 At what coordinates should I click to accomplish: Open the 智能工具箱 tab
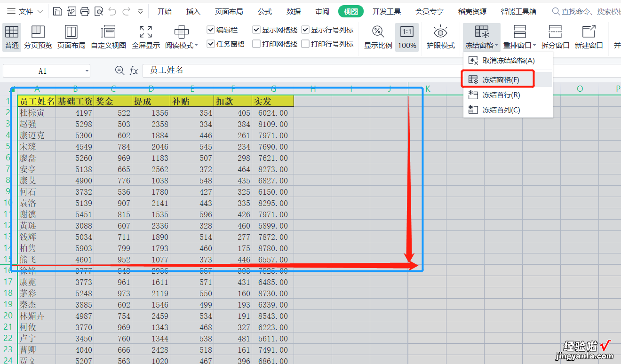tap(518, 11)
